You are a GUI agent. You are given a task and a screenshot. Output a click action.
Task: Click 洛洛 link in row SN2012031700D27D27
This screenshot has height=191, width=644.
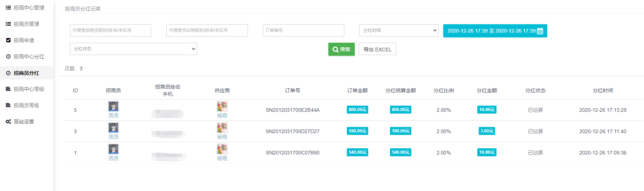[113, 137]
